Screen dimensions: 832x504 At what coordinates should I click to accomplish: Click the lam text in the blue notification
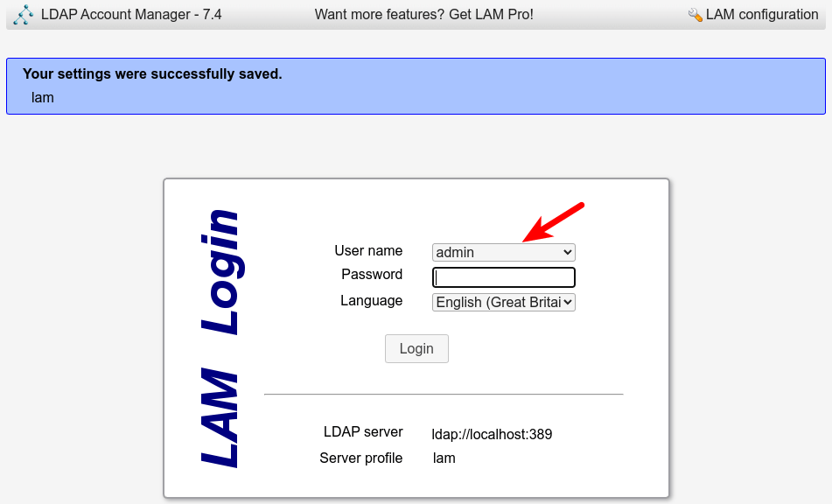click(43, 97)
